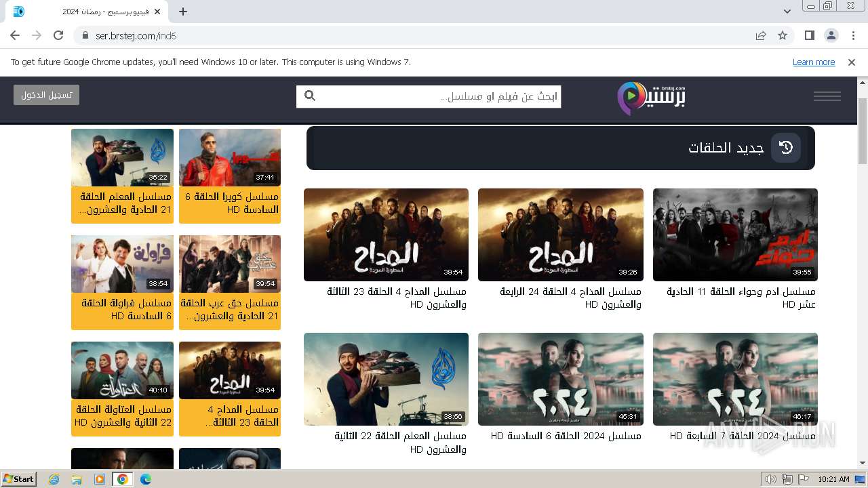The height and width of the screenshot is (488, 868).
Task: Click title مسلسل المعلم الحلقة 22
Action: (x=400, y=443)
